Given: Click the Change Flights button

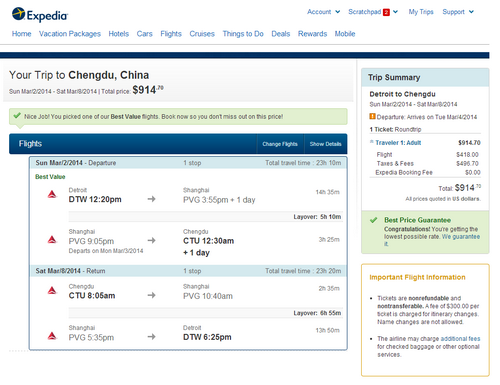Looking at the screenshot, I should (280, 144).
